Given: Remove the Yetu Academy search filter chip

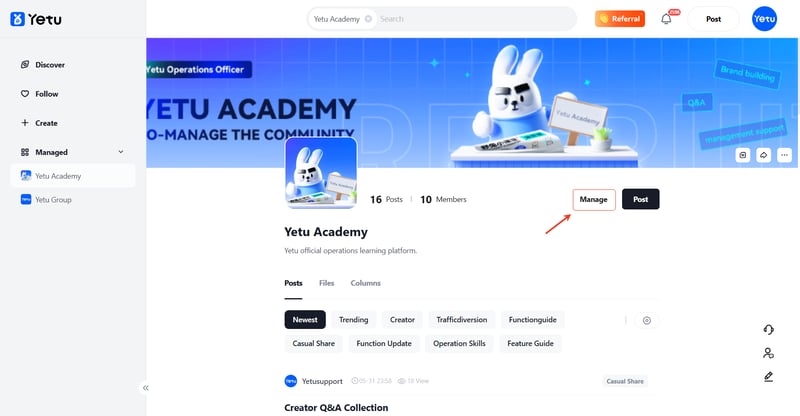Looking at the screenshot, I should [368, 19].
